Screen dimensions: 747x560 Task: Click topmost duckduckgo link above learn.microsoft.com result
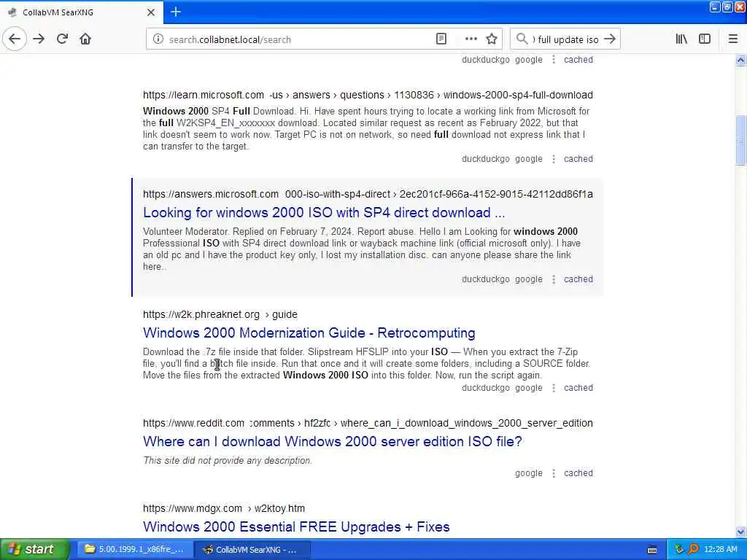[485, 60]
